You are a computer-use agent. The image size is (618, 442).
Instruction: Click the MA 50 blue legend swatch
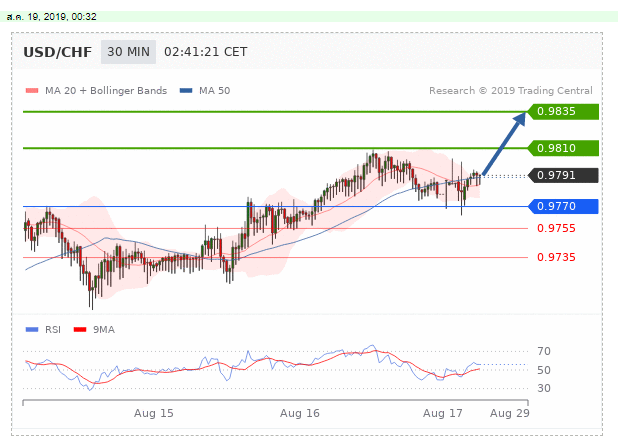coord(186,91)
